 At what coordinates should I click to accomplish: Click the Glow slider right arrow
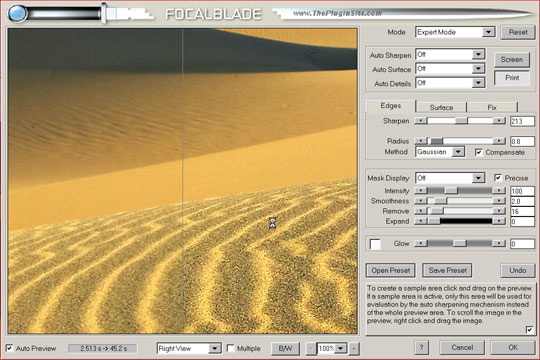click(x=499, y=243)
